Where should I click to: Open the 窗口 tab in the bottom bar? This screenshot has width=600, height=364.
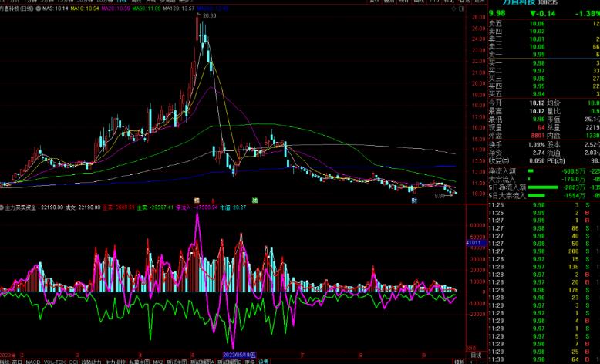tap(17, 362)
